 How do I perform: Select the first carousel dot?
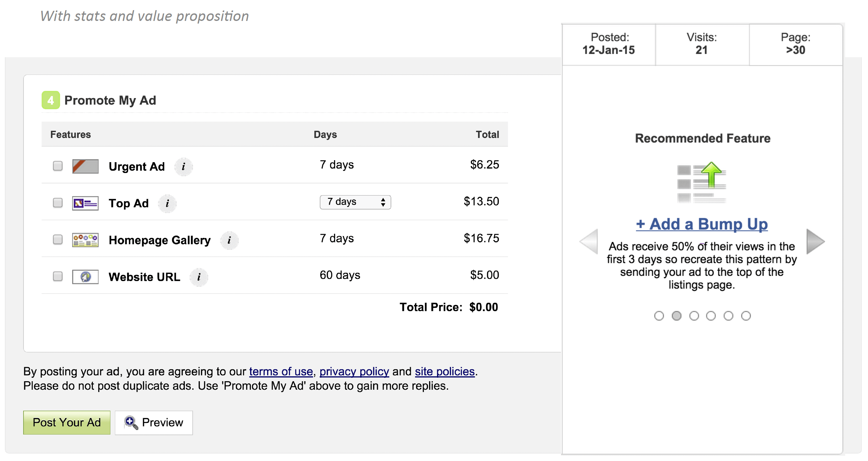point(659,316)
